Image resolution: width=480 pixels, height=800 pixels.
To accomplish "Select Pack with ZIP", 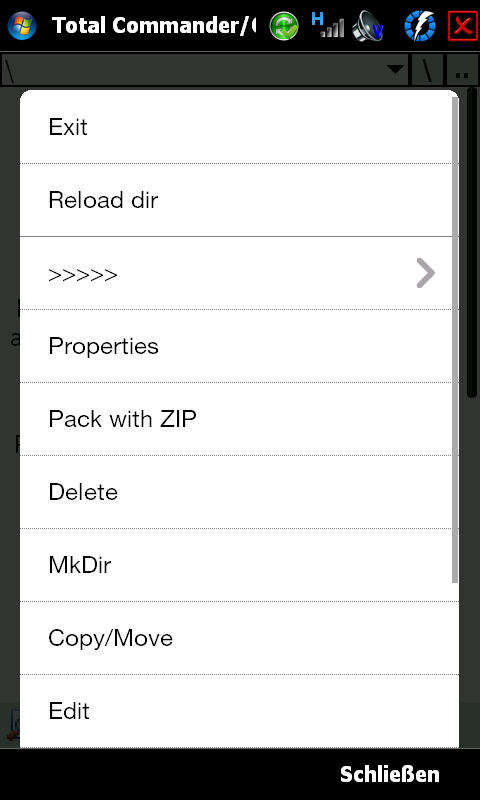I will pos(236,419).
